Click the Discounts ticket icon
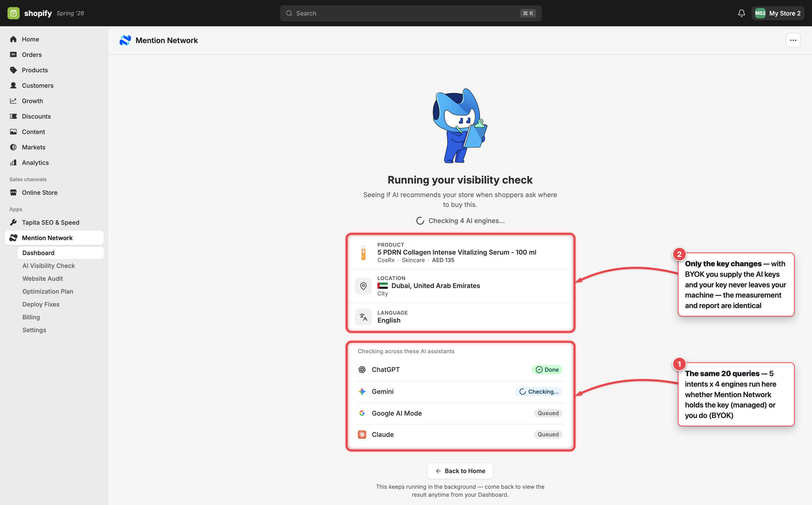This screenshot has height=505, width=812. [13, 117]
